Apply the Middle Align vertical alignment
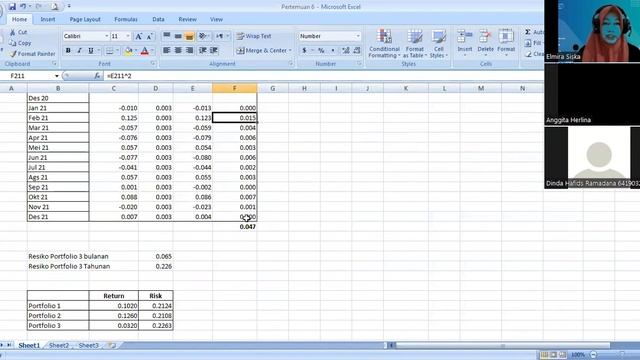 click(x=178, y=36)
